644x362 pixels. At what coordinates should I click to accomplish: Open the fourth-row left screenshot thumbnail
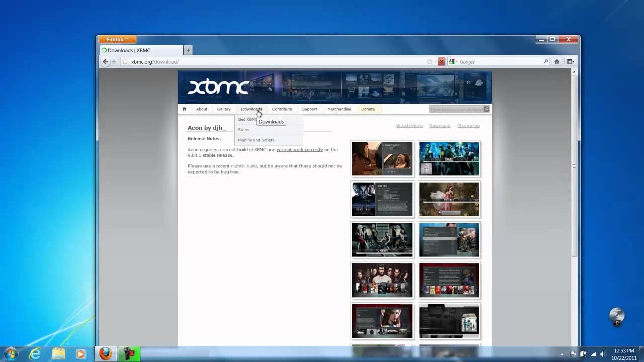[382, 281]
